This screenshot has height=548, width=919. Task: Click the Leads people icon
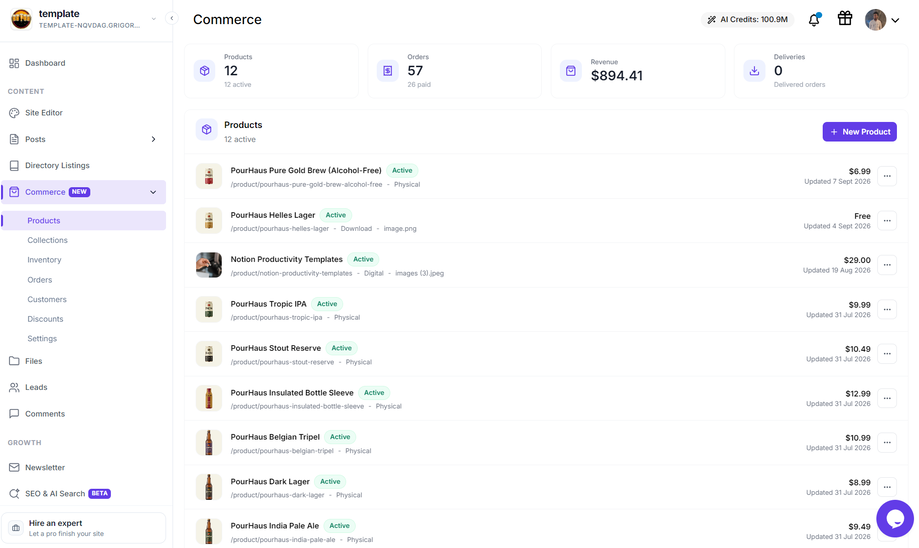click(14, 387)
